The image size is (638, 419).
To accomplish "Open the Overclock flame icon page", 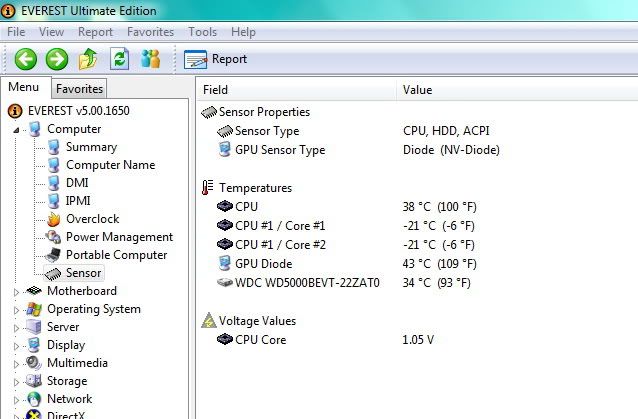I will pos(92,219).
